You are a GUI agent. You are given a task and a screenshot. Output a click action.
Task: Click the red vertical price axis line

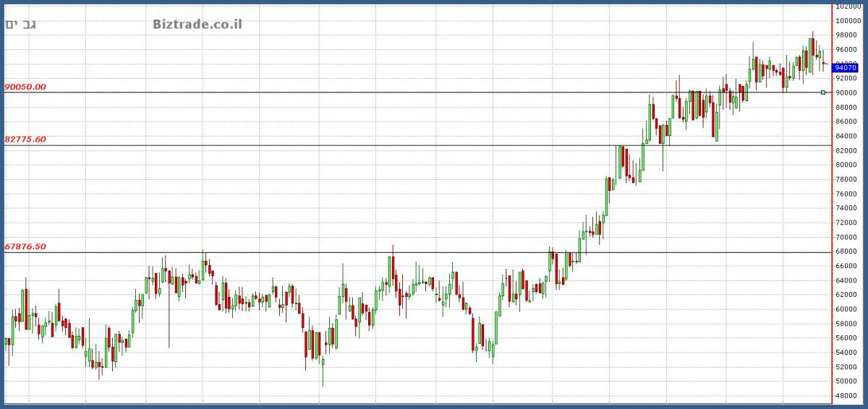point(832,217)
